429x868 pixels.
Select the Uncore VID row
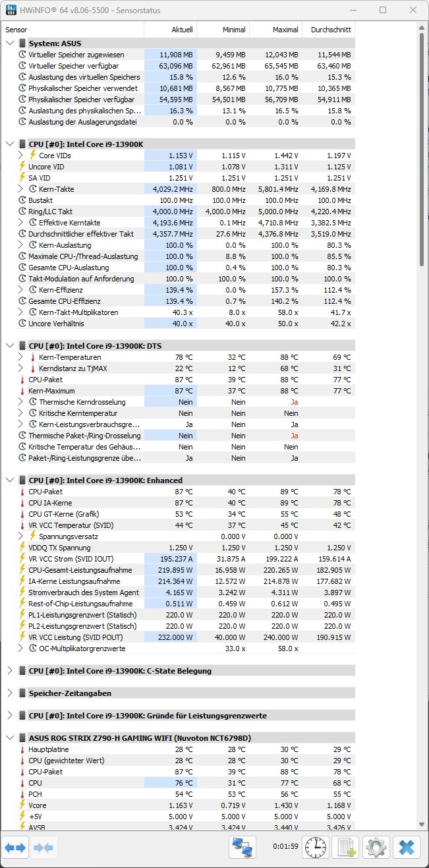tap(179, 167)
